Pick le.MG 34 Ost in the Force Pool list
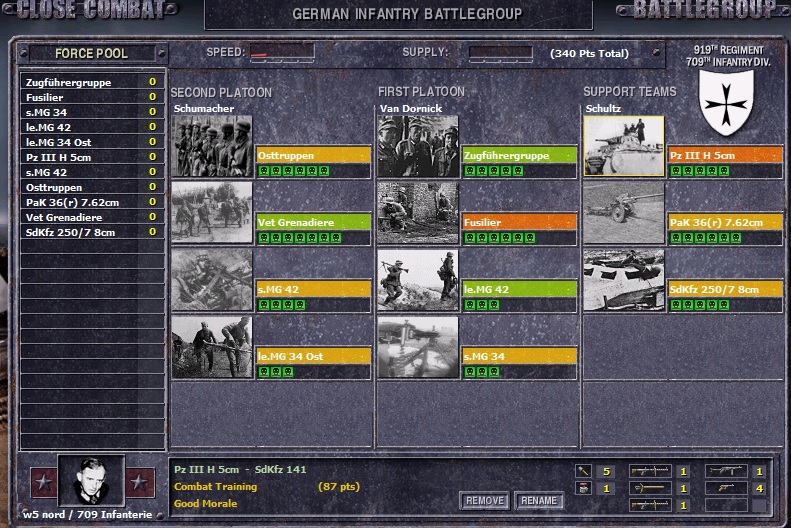 [92, 142]
